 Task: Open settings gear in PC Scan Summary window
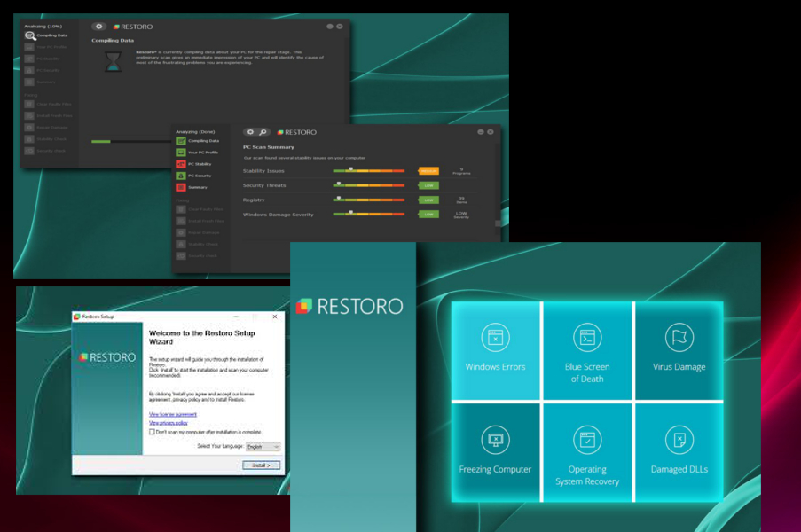(250, 132)
